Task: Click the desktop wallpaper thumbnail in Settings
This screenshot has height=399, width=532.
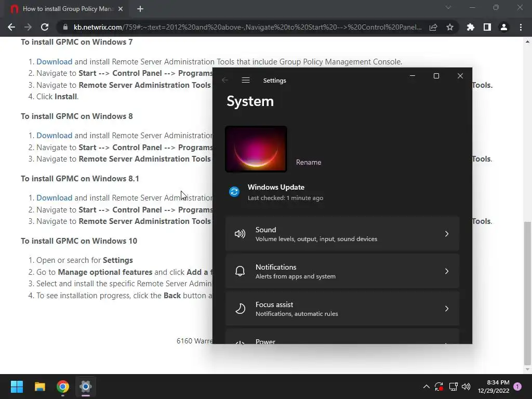Action: pyautogui.click(x=256, y=149)
